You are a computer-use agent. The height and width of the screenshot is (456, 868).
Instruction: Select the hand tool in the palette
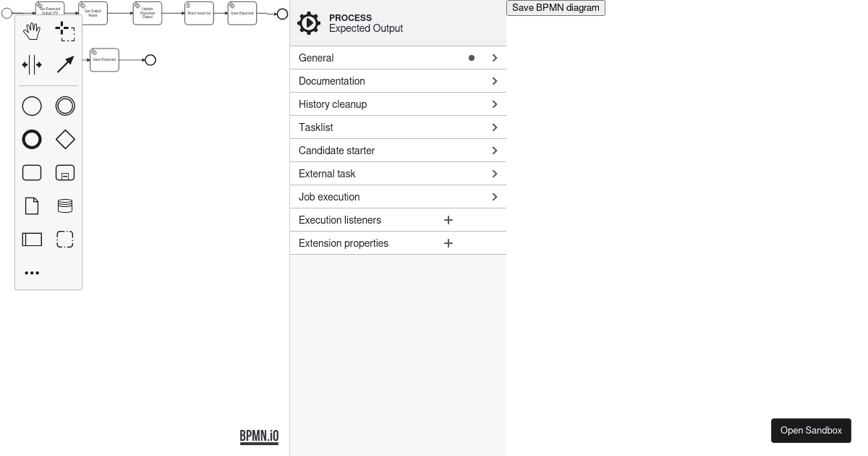coord(32,31)
